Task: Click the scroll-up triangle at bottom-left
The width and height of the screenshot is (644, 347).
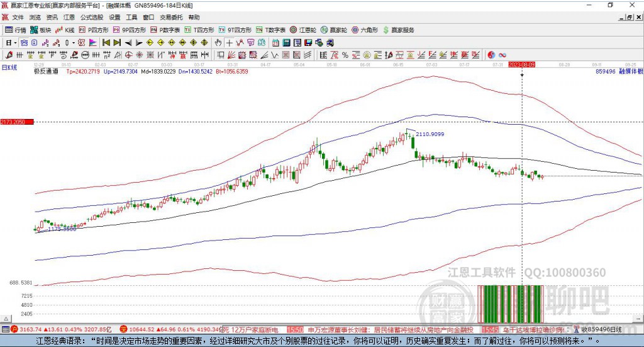Action: point(6,319)
